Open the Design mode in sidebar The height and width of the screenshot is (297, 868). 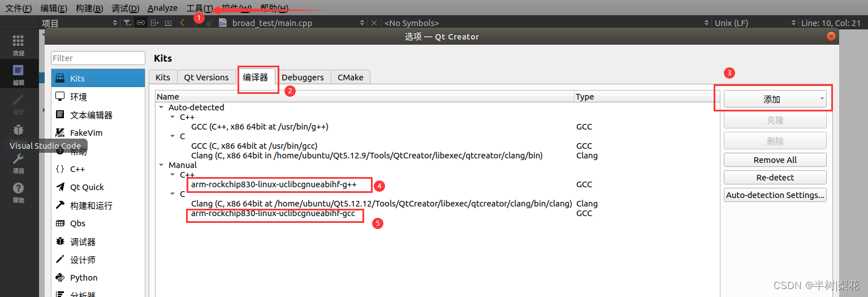coord(18,104)
